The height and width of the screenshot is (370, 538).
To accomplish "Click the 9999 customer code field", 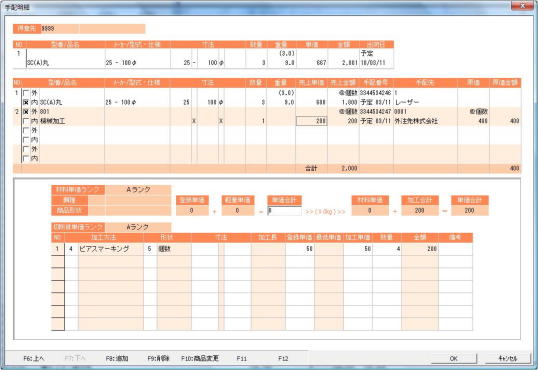I will pos(60,29).
